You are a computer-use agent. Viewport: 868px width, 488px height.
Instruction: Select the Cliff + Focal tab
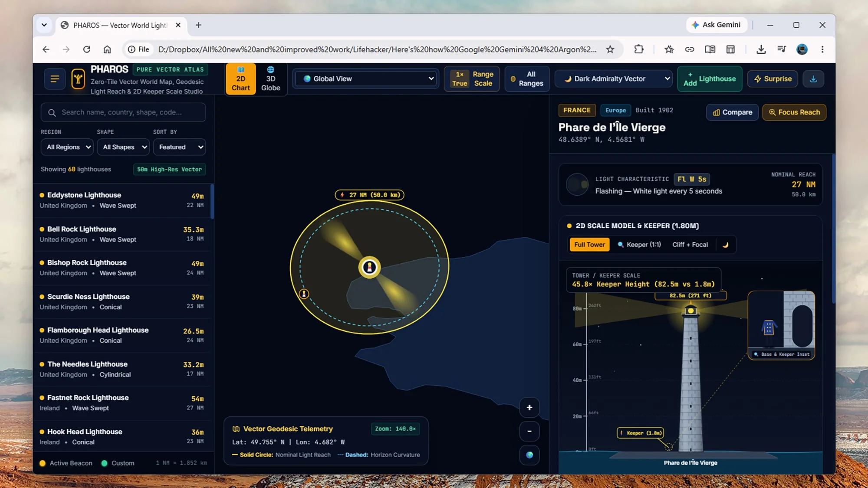coord(690,245)
